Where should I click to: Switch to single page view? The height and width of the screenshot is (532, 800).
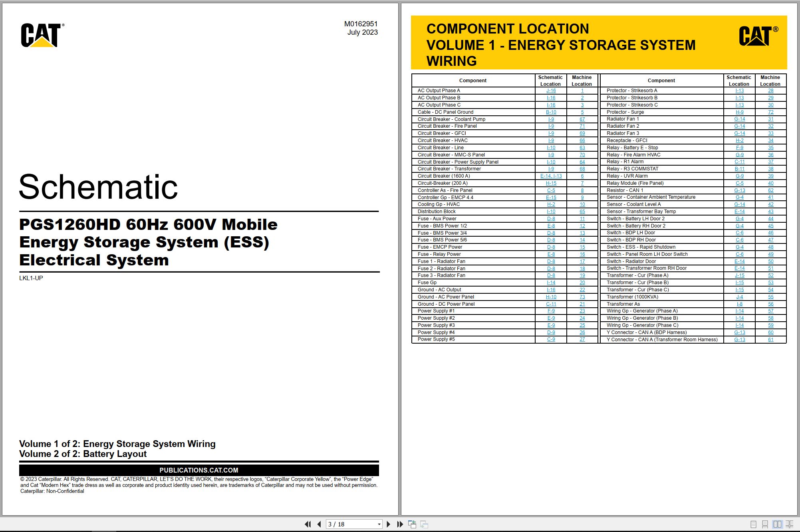(x=754, y=524)
